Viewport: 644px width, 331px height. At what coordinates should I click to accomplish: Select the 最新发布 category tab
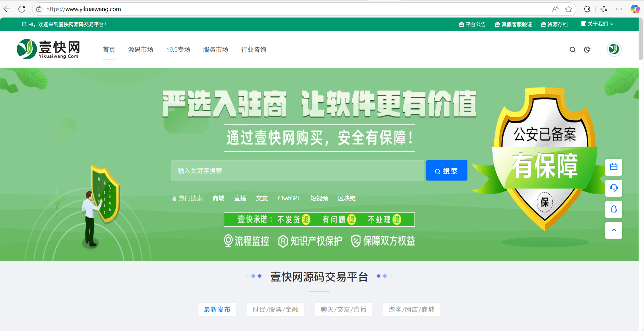click(217, 309)
